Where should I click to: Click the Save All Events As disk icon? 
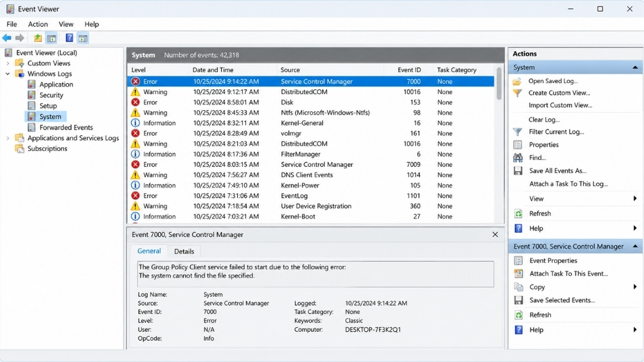coord(518,171)
